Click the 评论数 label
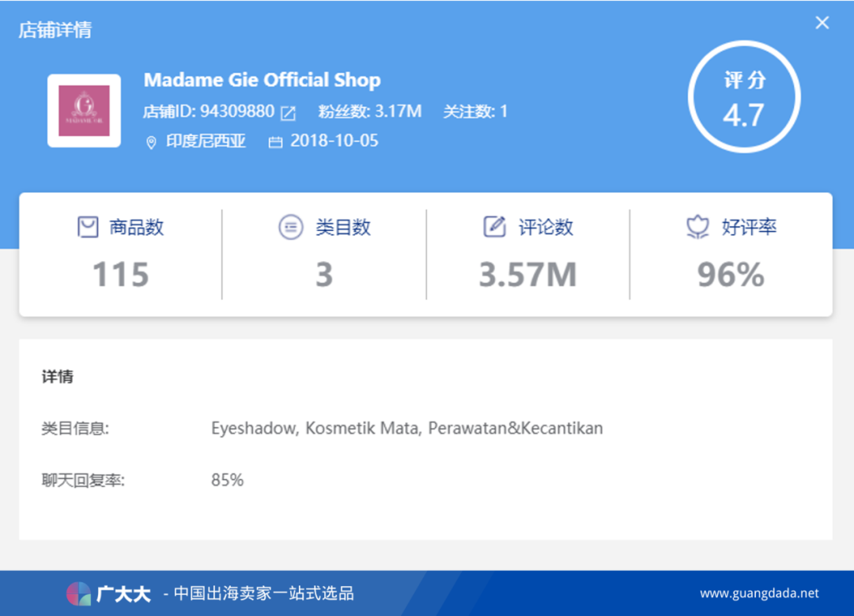This screenshot has height=616, width=854. coord(546,227)
